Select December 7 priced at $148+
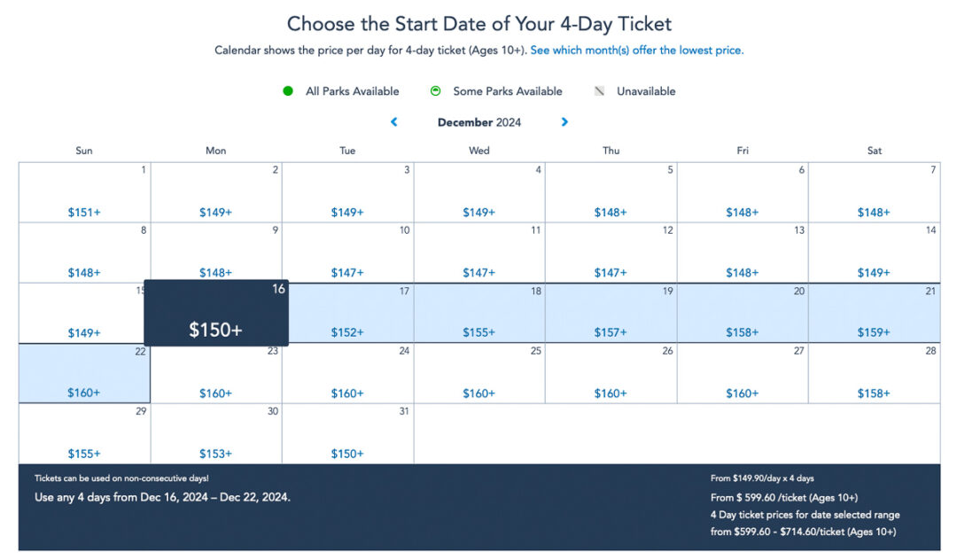Image resolution: width=957 pixels, height=560 pixels. pos(874,191)
